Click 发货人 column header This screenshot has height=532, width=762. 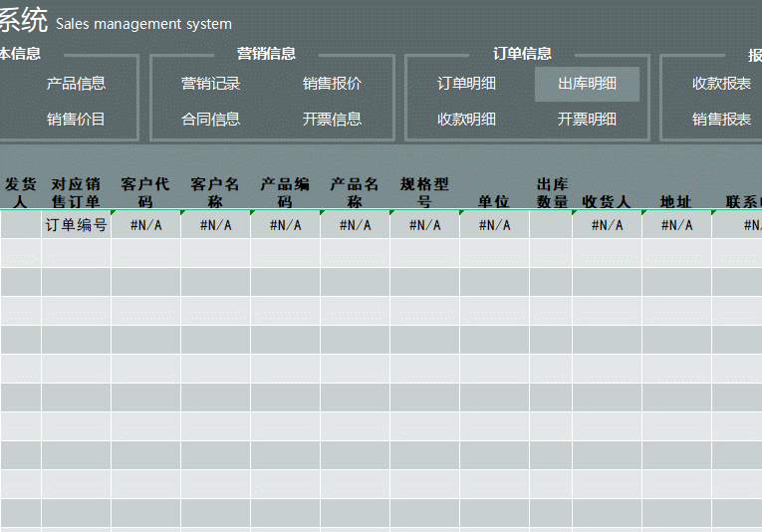tap(20, 192)
